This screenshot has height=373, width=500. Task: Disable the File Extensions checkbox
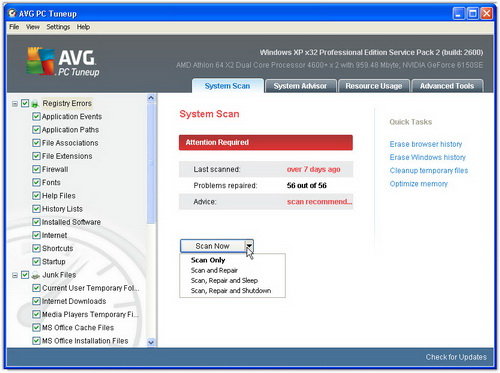36,156
